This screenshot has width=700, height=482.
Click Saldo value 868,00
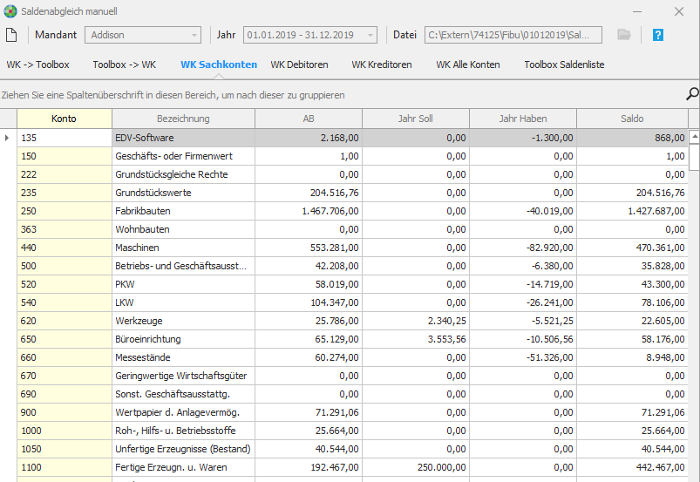(x=632, y=138)
